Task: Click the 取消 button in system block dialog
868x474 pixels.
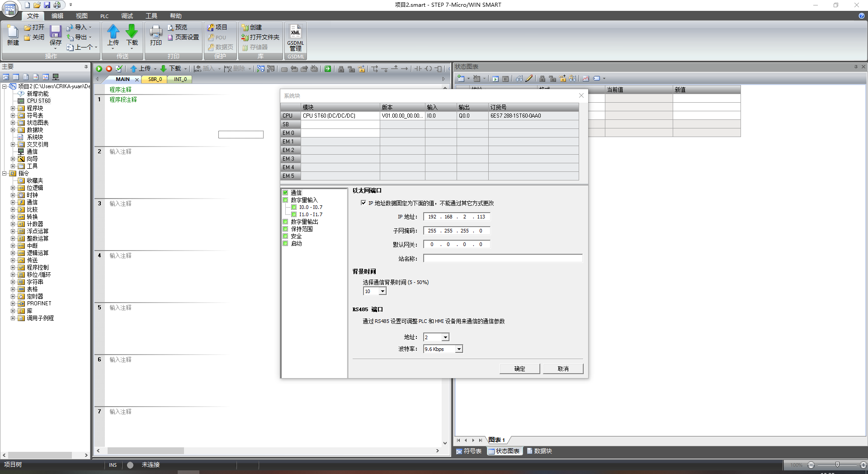Action: (563, 369)
